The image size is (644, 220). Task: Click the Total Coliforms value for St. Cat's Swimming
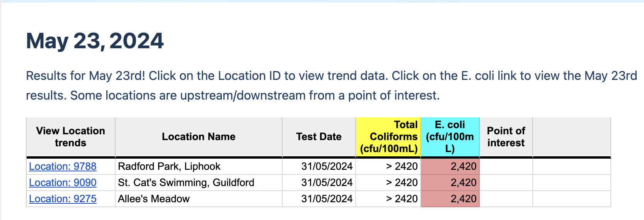tap(402, 183)
